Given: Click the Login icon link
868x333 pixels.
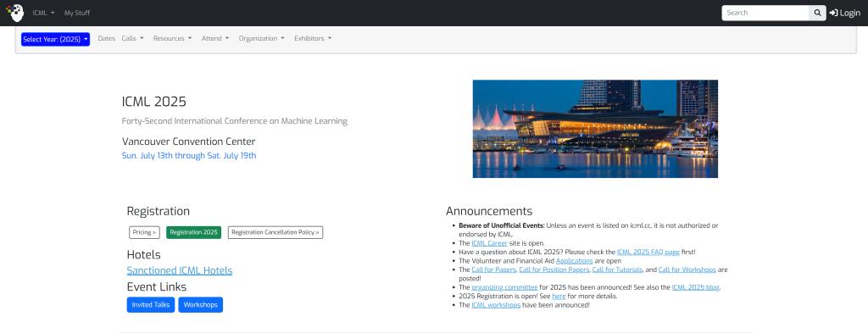Looking at the screenshot, I should click(844, 13).
